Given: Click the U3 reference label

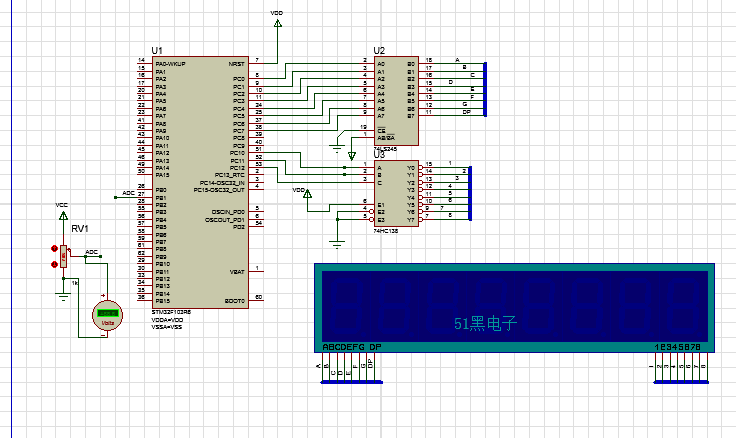Looking at the screenshot, I should click(379, 155).
